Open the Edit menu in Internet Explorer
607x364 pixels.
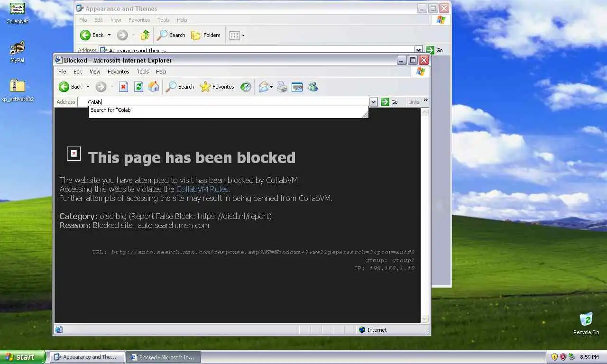78,72
